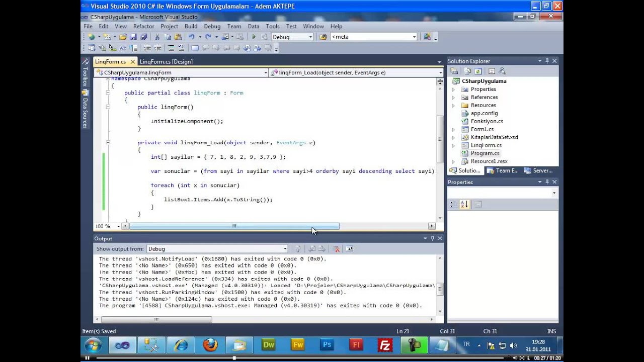The width and height of the screenshot is (644, 362).
Task: Open the Refactor menu
Action: (x=143, y=26)
